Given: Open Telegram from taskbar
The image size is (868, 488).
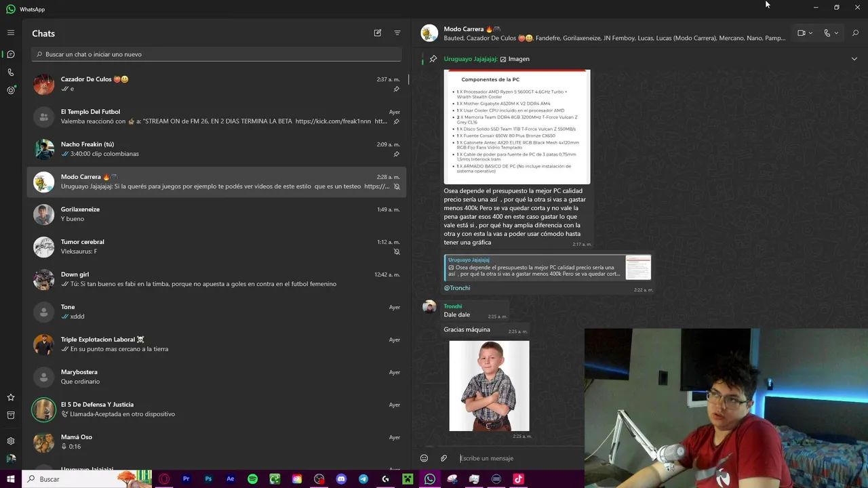Looking at the screenshot, I should pos(363,479).
